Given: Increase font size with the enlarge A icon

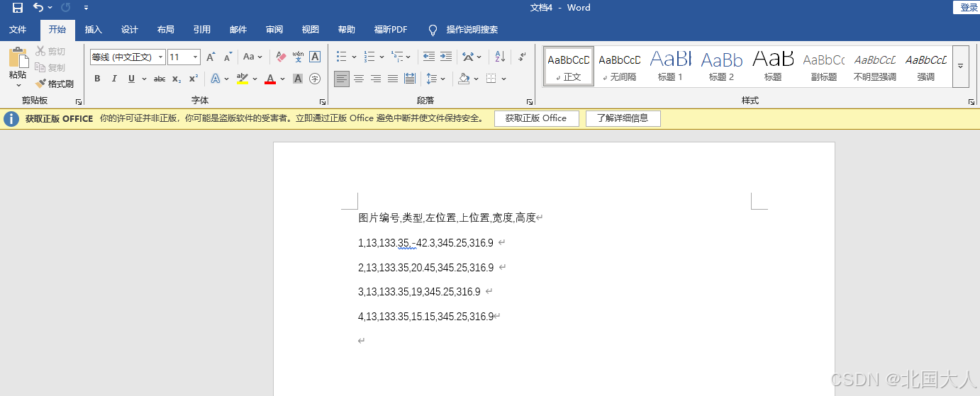Looking at the screenshot, I should [211, 57].
